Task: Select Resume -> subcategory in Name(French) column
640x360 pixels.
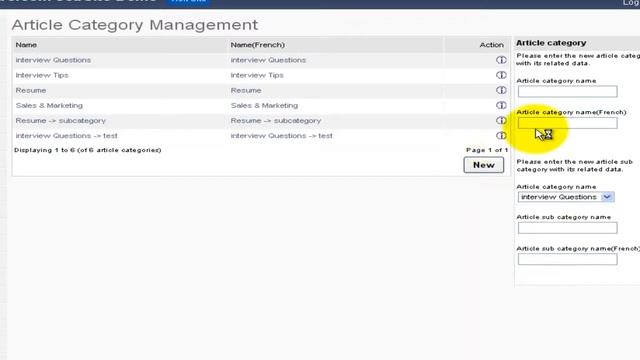Action: tap(276, 120)
